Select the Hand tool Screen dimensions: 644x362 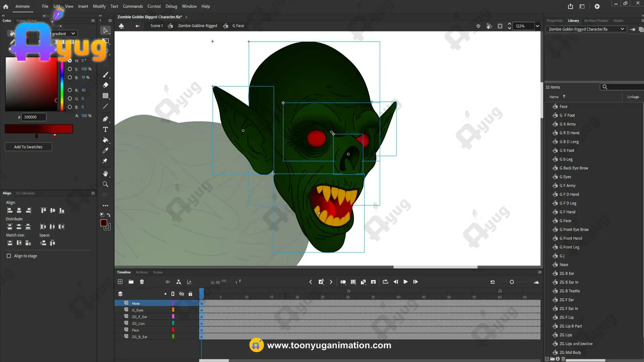click(105, 174)
